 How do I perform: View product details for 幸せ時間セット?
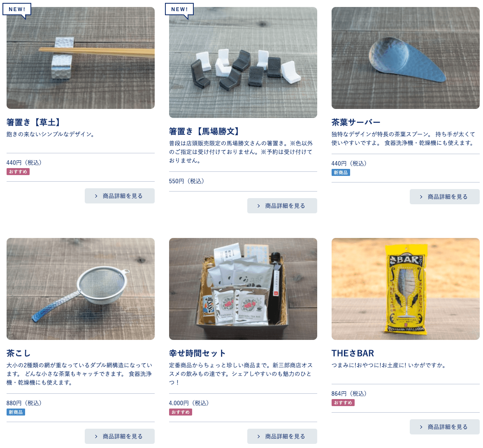[x=282, y=436]
